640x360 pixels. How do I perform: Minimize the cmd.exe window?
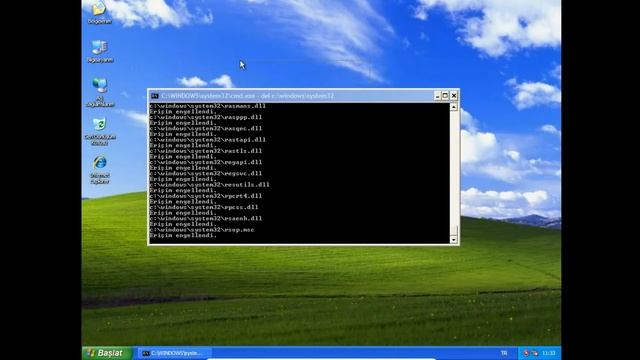point(437,96)
